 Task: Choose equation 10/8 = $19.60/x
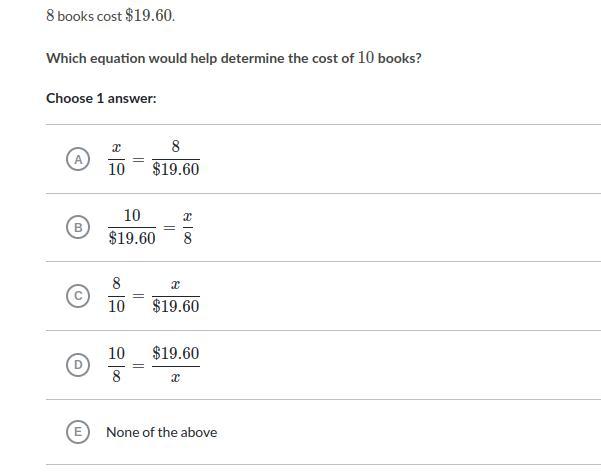point(154,364)
